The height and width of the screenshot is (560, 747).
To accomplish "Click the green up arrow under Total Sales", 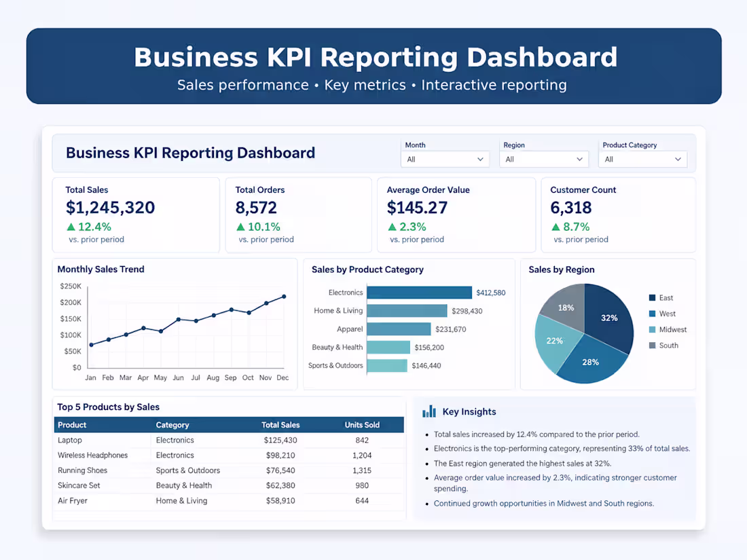I will [x=71, y=227].
